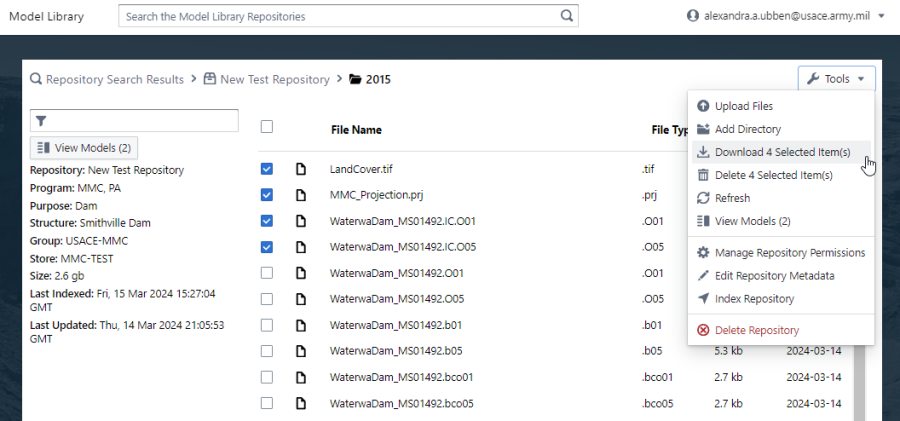Viewport: 900px width, 421px height.
Task: Click the Upload Files icon in Tools menu
Action: [703, 106]
